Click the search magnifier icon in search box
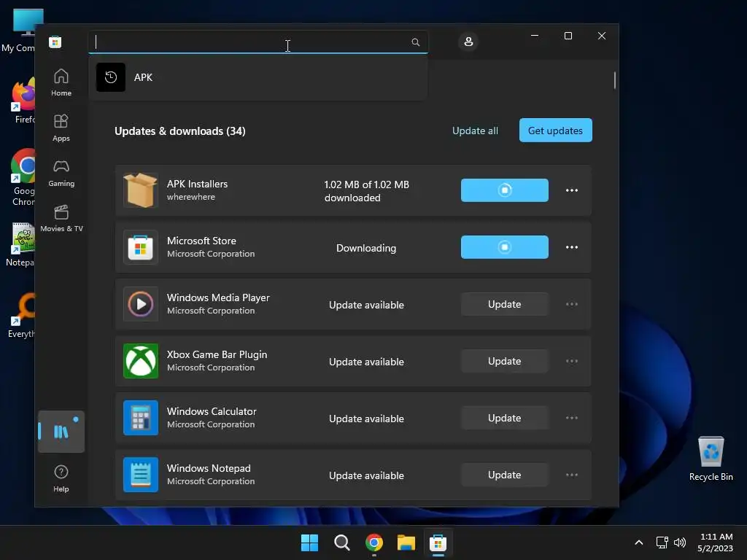 [415, 42]
